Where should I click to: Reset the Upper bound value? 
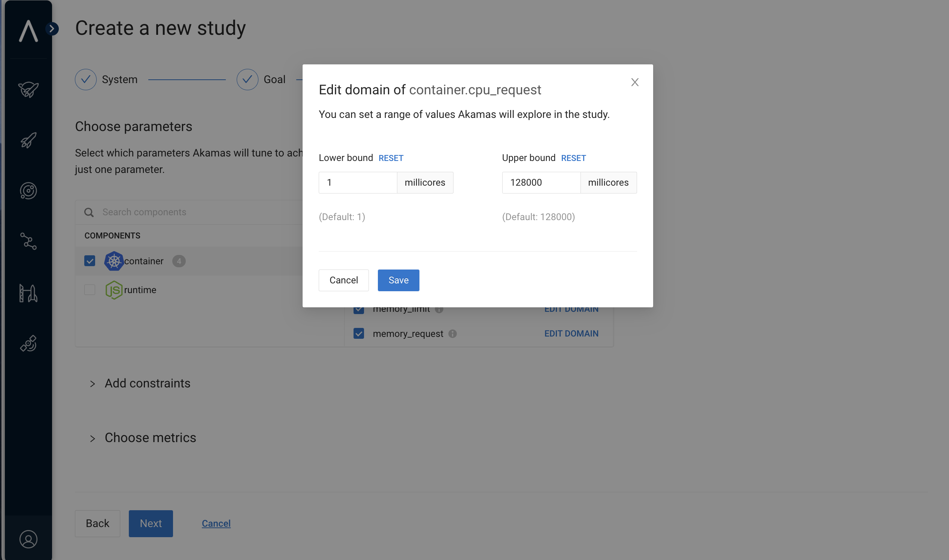coord(573,158)
